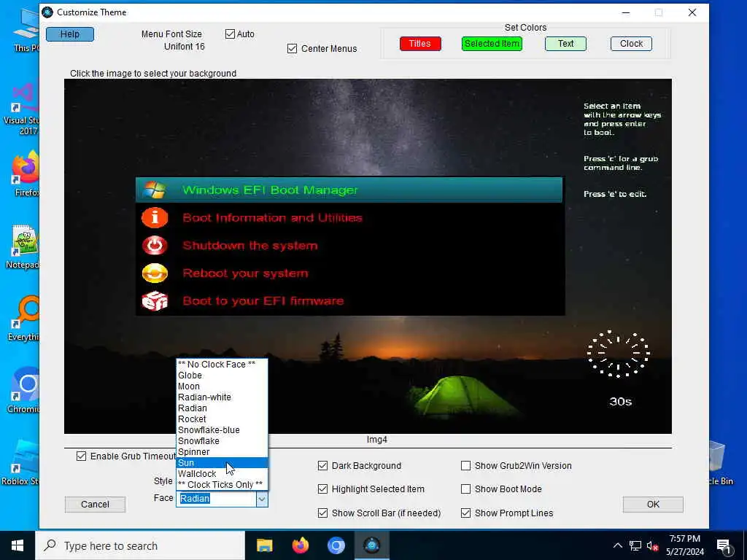Show hidden tray icons chevron

tap(617, 545)
